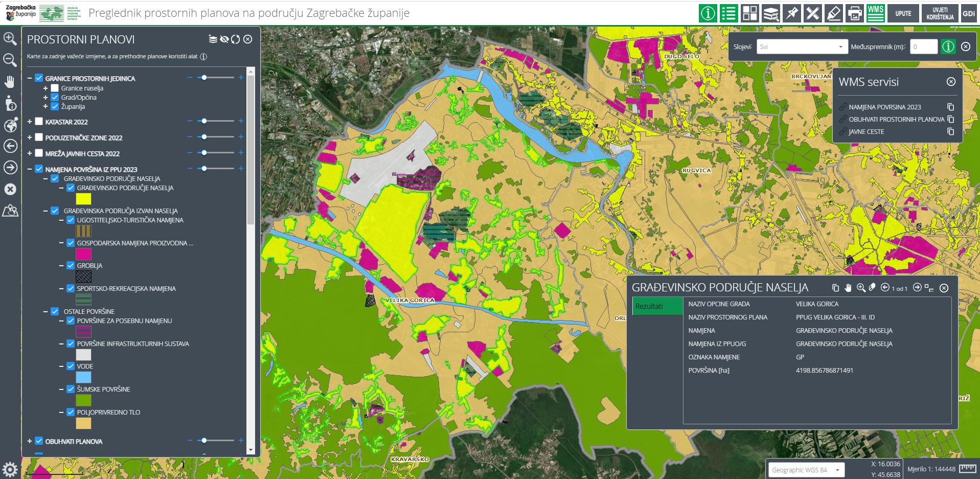The image size is (980, 479).
Task: Open the Geographic WGS 84 coordinate dropdown
Action: click(805, 470)
